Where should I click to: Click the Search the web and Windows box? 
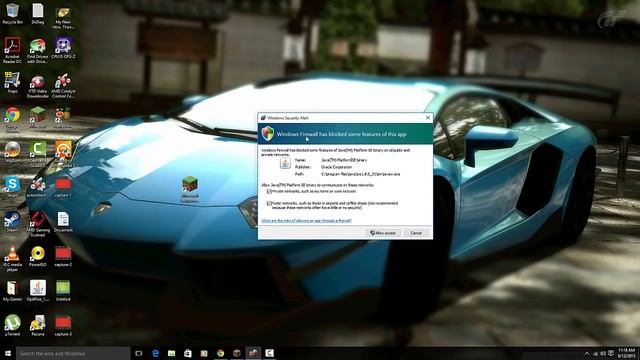(x=73, y=353)
